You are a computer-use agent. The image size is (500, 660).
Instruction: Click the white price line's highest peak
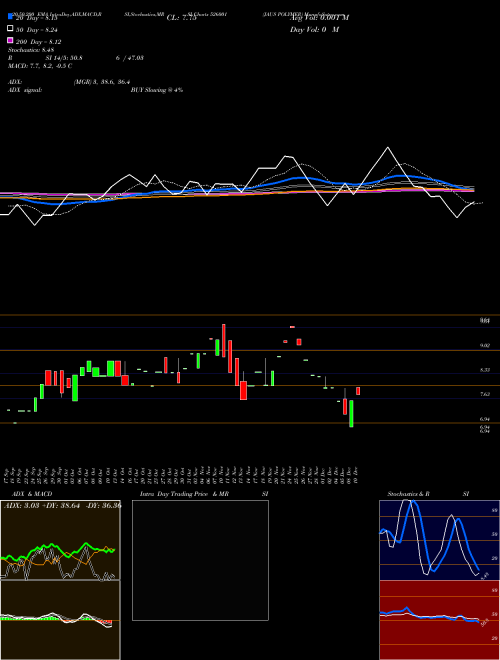pos(388,147)
